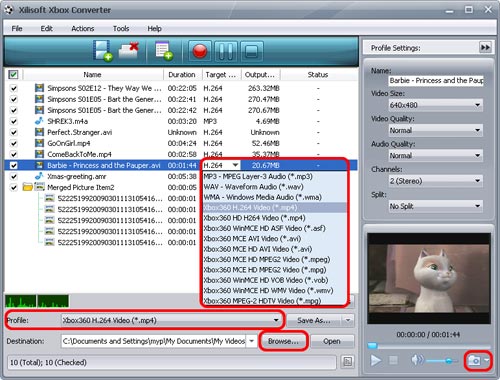Viewport: 500px width, 380px height.
Task: Open the Split No Split dropdown
Action: pos(436,206)
